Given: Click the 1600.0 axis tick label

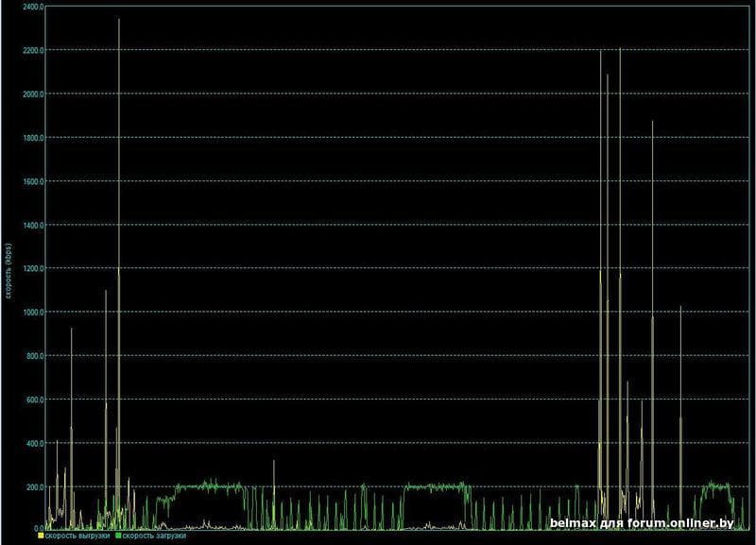Looking at the screenshot, I should [x=33, y=181].
